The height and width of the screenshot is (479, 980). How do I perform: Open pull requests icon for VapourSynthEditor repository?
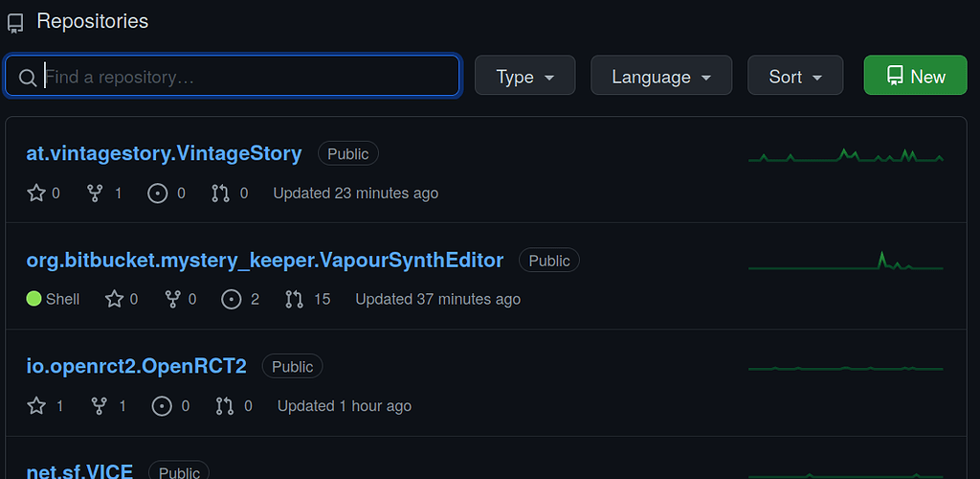click(295, 300)
